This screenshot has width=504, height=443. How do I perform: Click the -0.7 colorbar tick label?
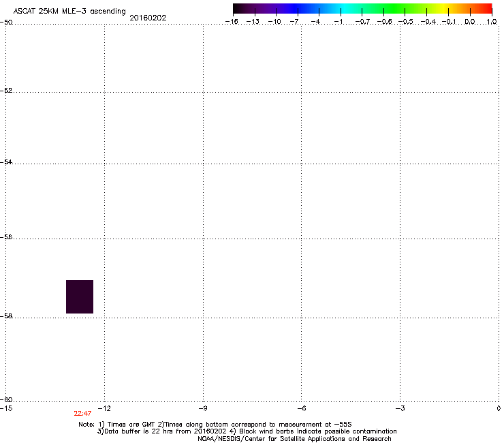(362, 22)
